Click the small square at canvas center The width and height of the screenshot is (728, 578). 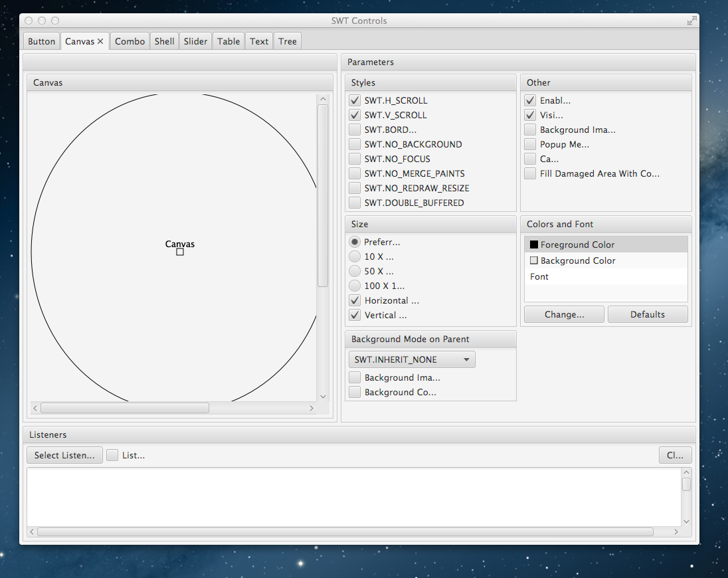180,252
